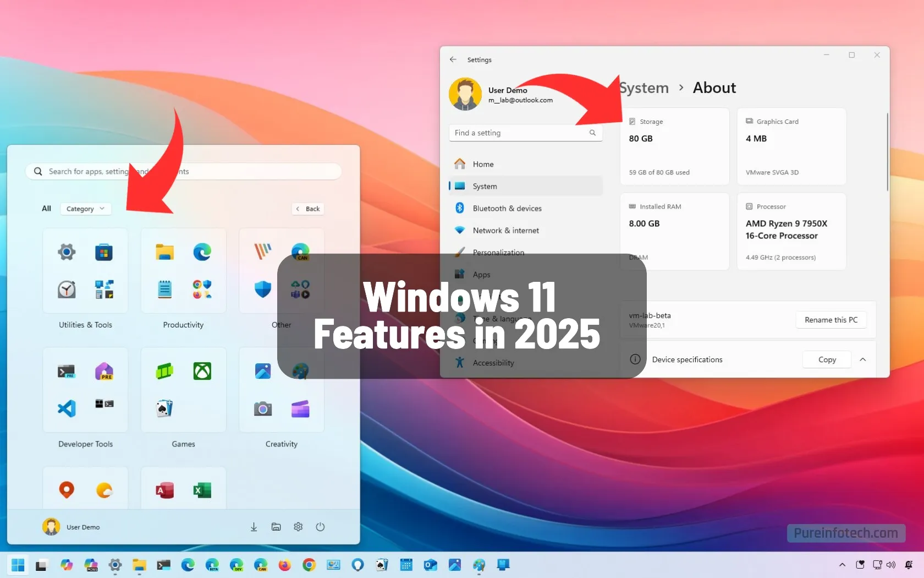
Task: Open Photos app in the Creativity group
Action: point(263,372)
